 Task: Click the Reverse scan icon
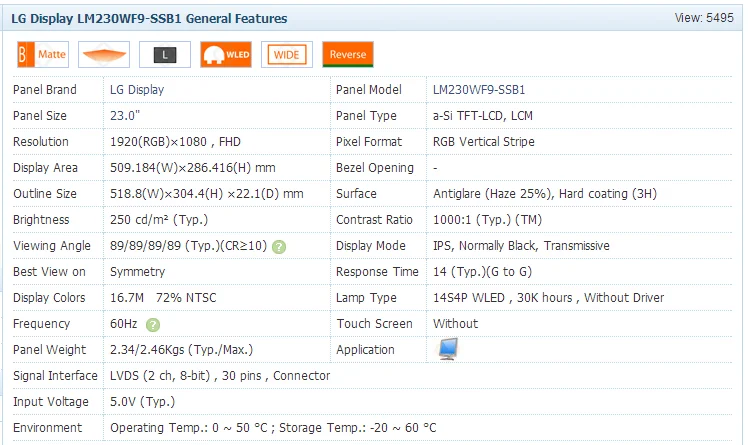pyautogui.click(x=348, y=54)
